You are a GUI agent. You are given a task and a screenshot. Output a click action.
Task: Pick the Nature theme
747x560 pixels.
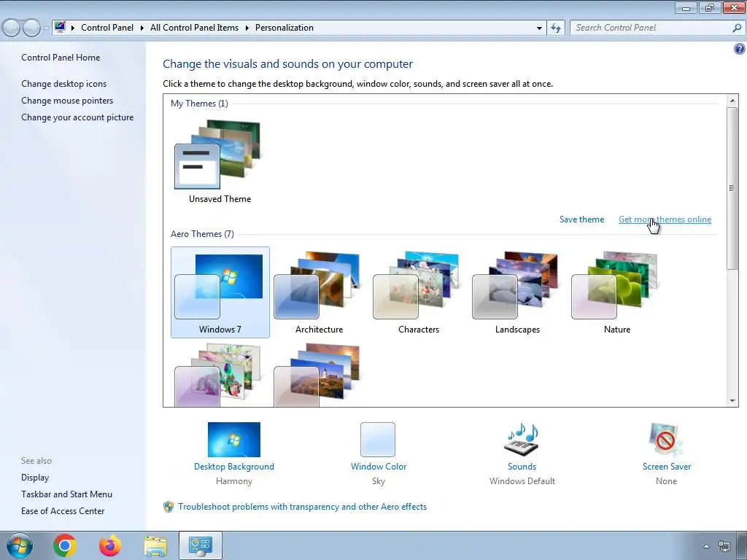(x=617, y=292)
